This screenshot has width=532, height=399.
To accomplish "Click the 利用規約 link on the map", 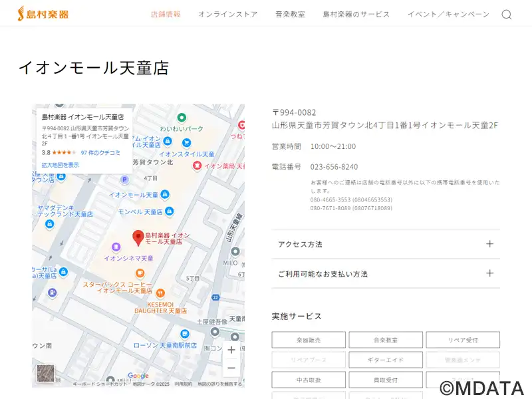I will click(184, 384).
